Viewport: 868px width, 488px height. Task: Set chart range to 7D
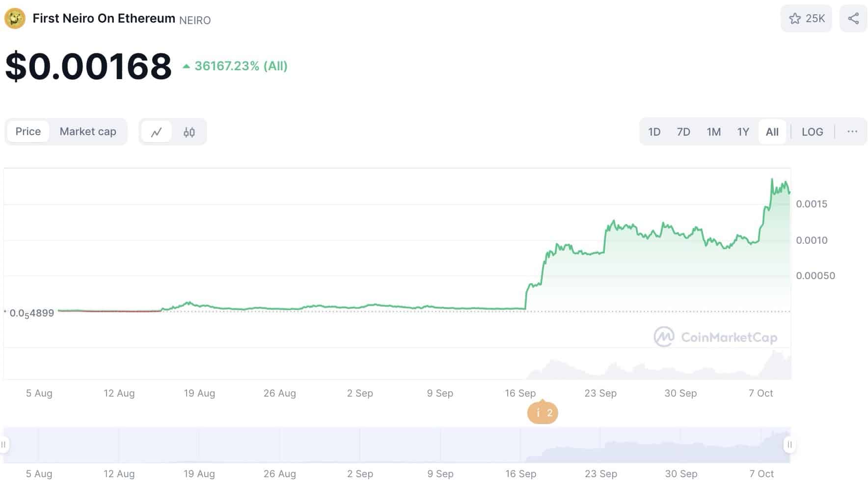coord(683,132)
